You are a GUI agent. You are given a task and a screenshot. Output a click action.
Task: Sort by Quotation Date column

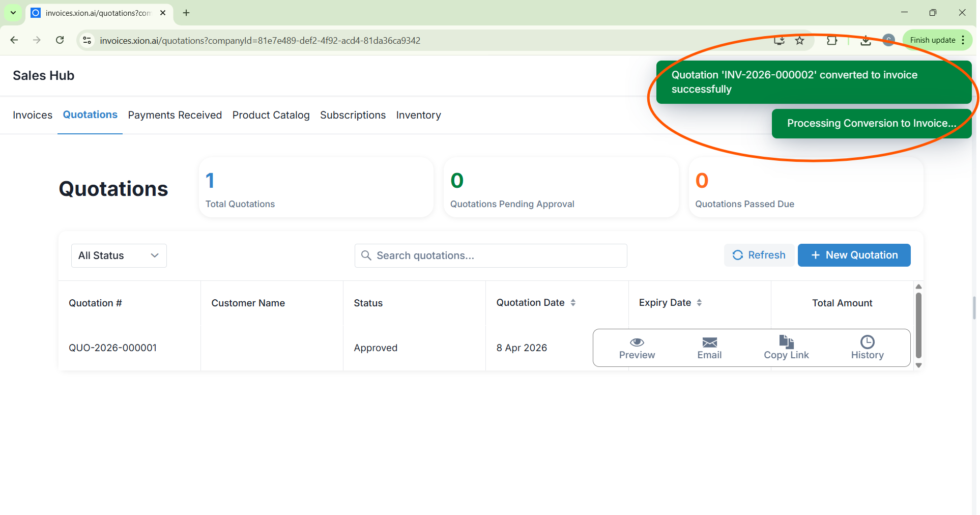(573, 303)
